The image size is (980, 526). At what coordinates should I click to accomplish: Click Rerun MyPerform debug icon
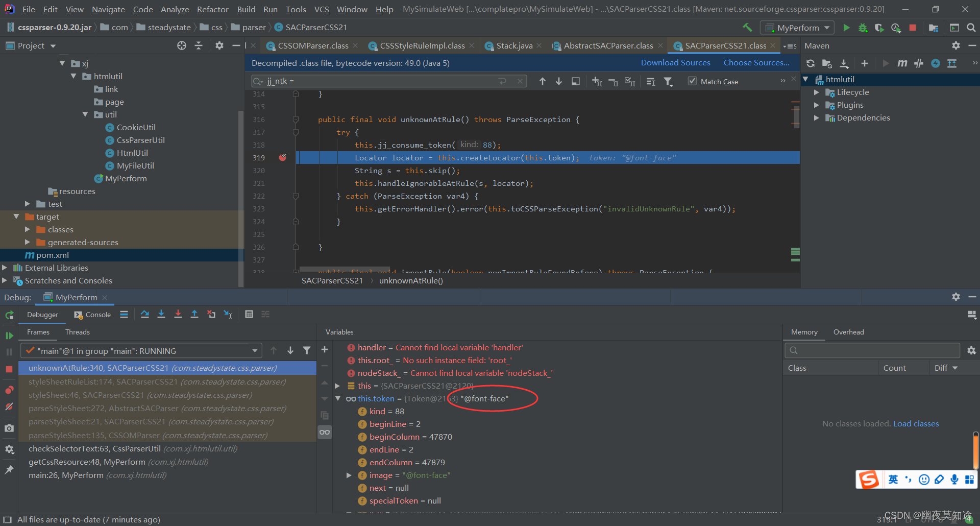pos(9,315)
